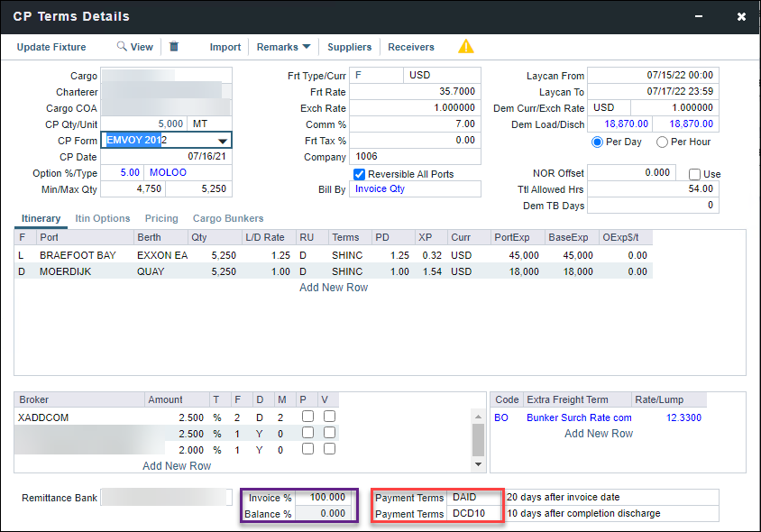The height and width of the screenshot is (532, 761).
Task: Switch to the Pricing tab
Action: click(161, 218)
